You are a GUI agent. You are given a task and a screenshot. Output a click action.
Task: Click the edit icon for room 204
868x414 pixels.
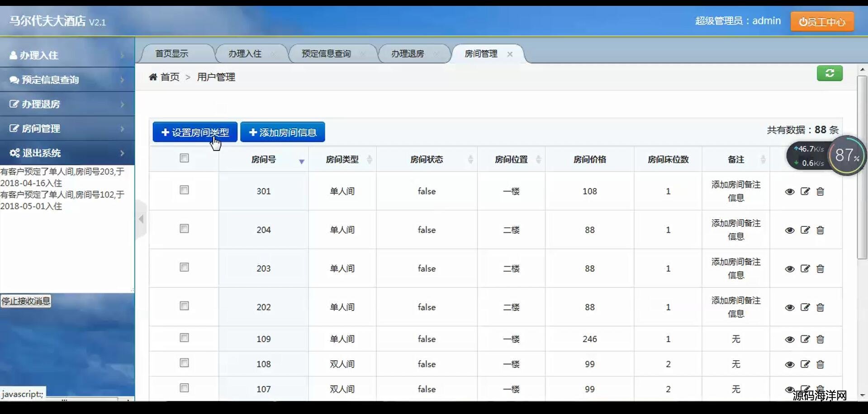pos(805,230)
